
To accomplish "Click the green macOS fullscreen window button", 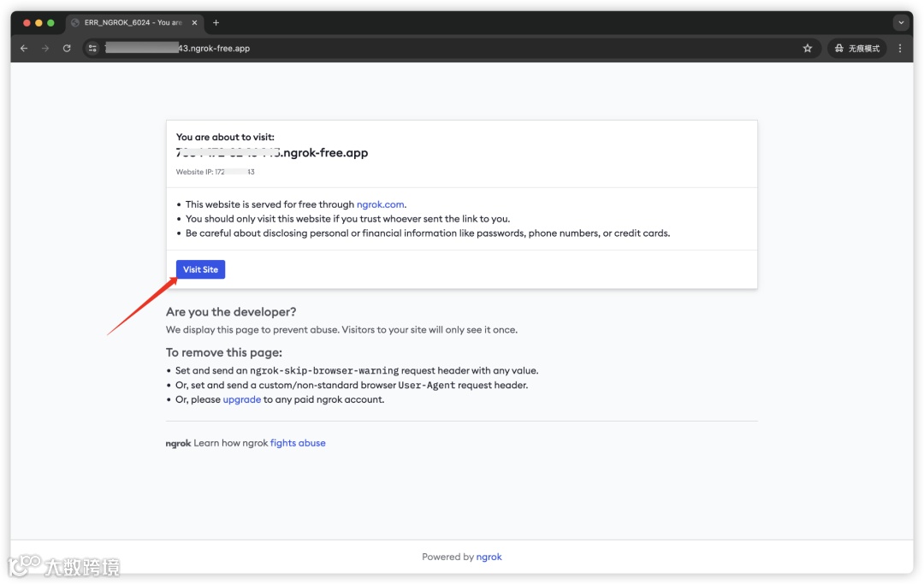I will point(51,23).
